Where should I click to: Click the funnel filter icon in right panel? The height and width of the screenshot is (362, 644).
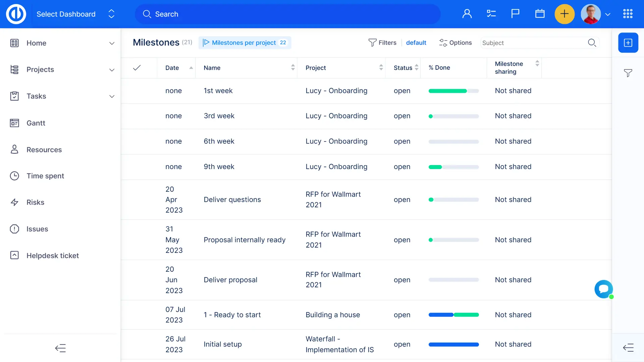click(628, 73)
